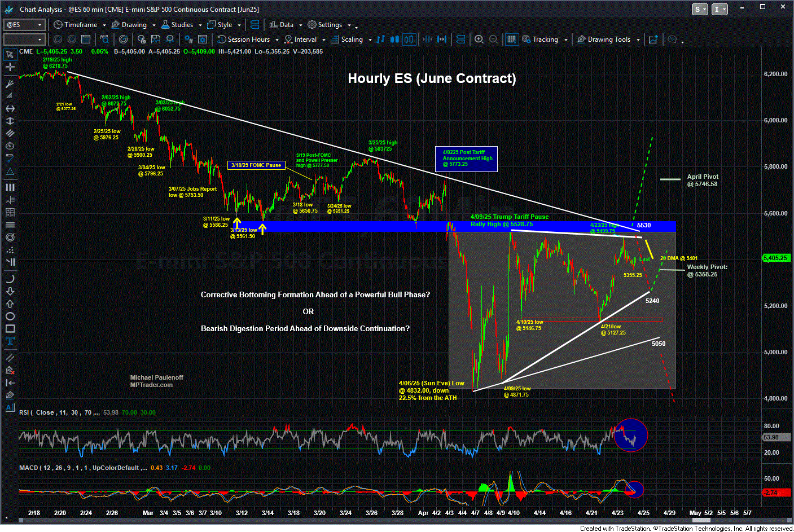
Task: Click the remove drawings eraser icon
Action: pyautogui.click(x=10, y=370)
